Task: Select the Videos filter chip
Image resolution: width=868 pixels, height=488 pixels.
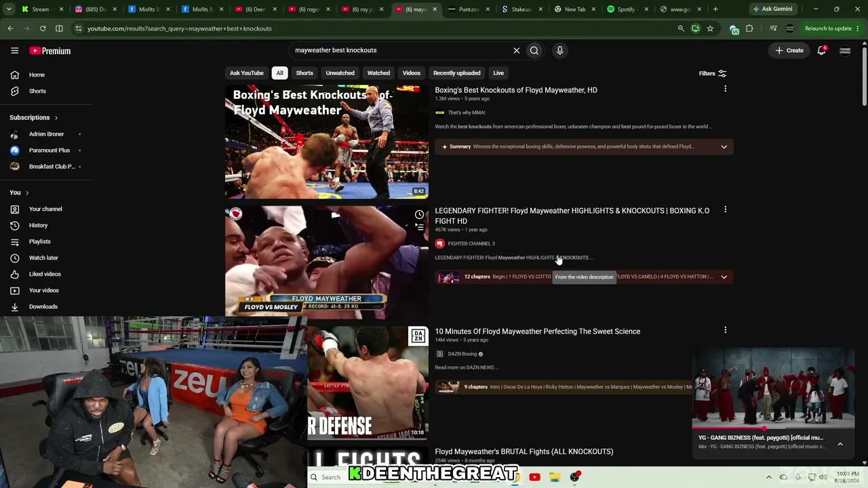Action: point(412,73)
